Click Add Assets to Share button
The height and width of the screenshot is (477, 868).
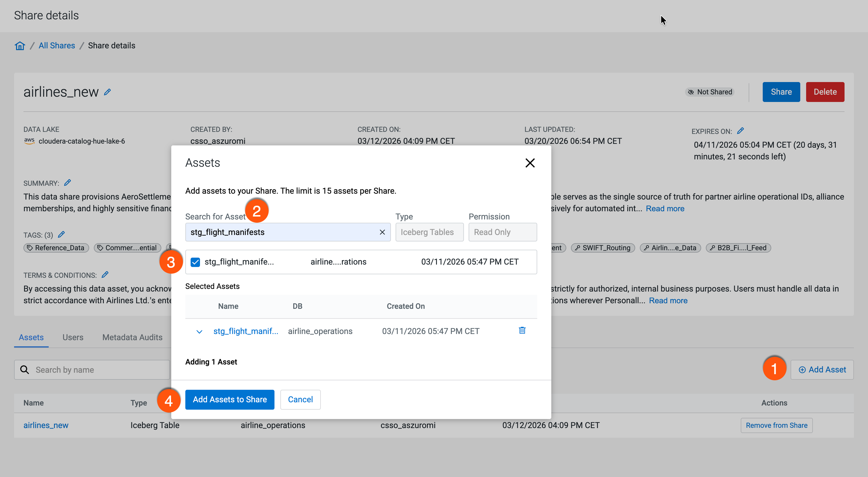point(230,400)
